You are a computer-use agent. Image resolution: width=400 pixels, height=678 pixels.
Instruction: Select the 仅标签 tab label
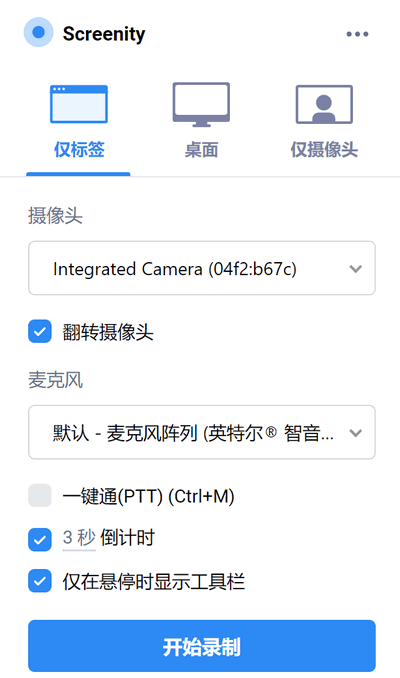[x=79, y=150]
